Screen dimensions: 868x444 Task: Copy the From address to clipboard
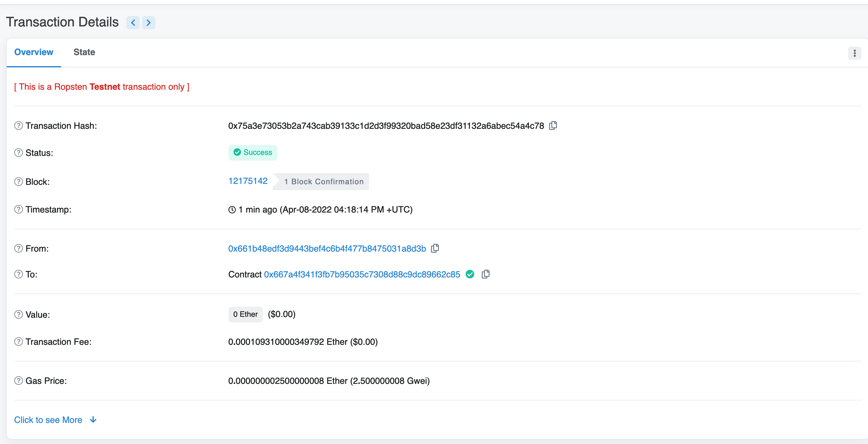[435, 248]
